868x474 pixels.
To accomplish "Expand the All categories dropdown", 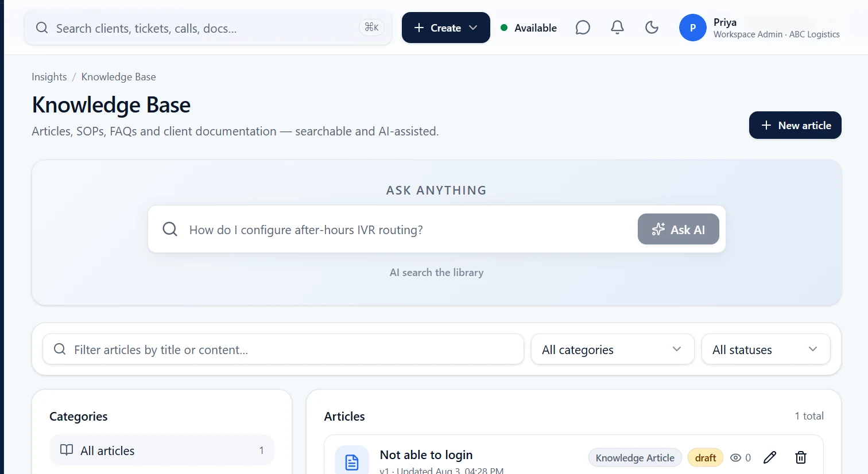I will (x=613, y=349).
